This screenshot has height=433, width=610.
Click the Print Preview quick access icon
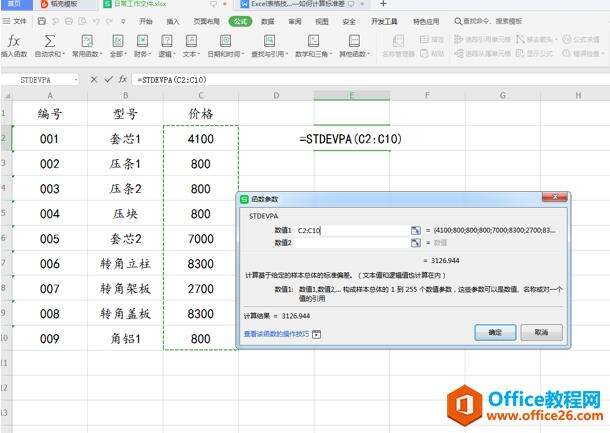pos(82,21)
